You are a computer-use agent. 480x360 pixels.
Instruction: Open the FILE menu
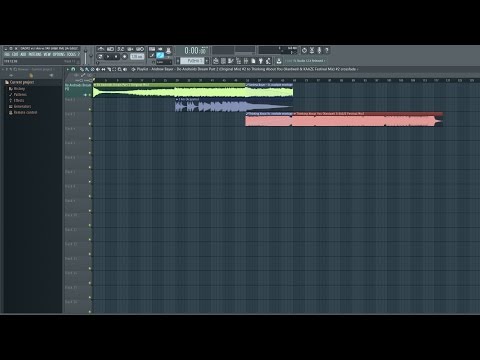(x=7, y=54)
